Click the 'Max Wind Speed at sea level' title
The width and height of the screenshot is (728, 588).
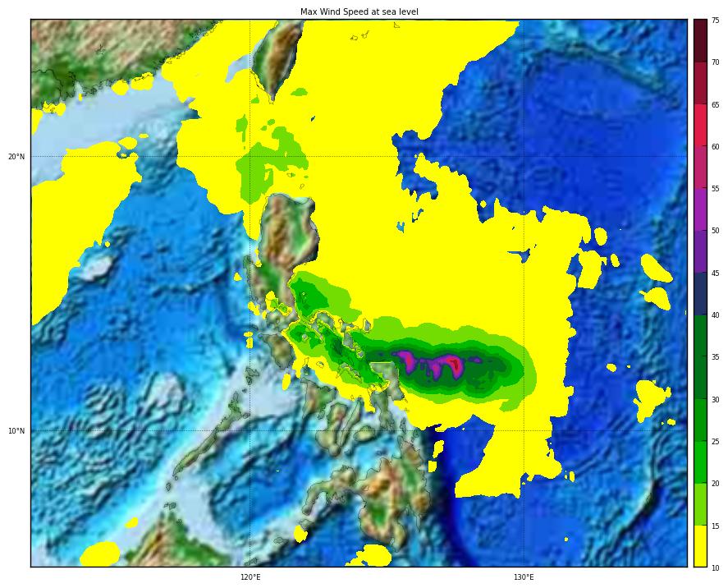[359, 11]
